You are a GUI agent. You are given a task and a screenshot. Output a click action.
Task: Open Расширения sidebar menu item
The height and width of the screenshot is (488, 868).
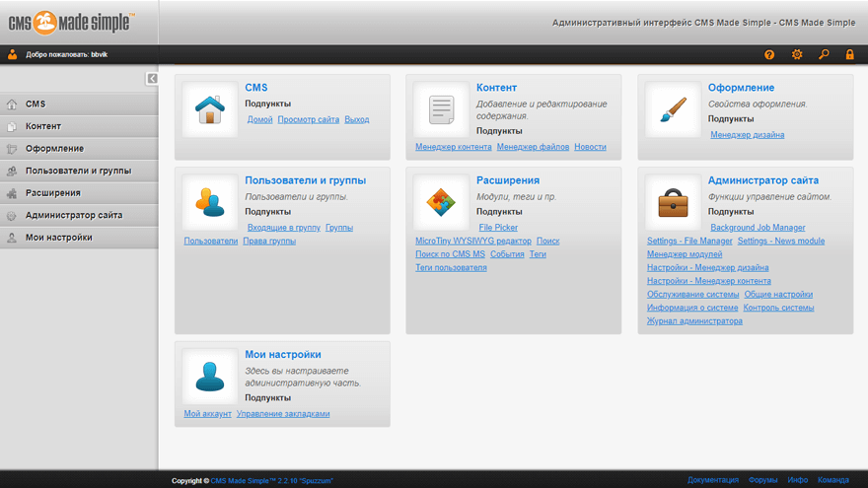[53, 193]
